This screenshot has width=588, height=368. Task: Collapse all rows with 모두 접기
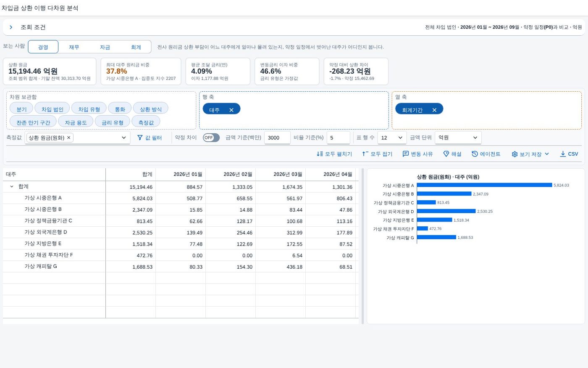(x=377, y=154)
